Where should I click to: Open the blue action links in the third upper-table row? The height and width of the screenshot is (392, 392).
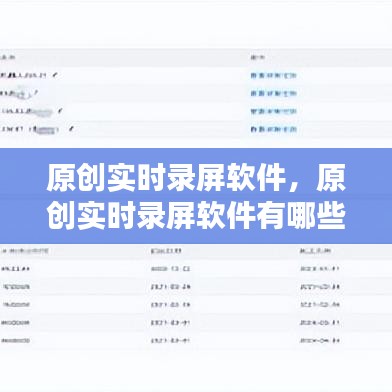point(273,111)
